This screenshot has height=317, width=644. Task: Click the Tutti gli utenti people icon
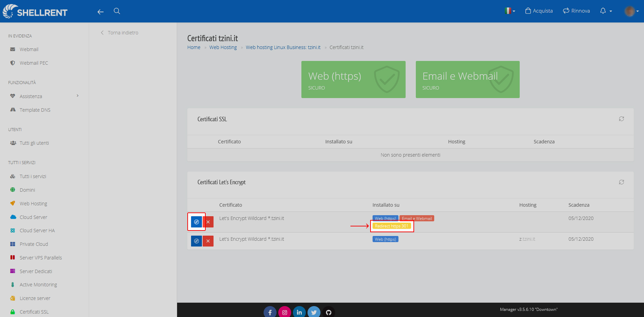[13, 143]
